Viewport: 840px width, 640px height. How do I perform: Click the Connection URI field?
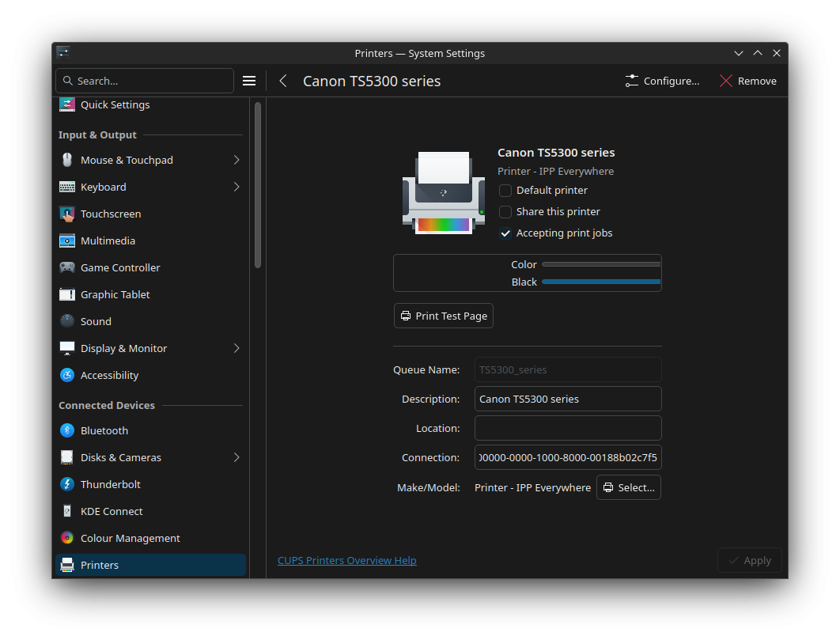(568, 457)
